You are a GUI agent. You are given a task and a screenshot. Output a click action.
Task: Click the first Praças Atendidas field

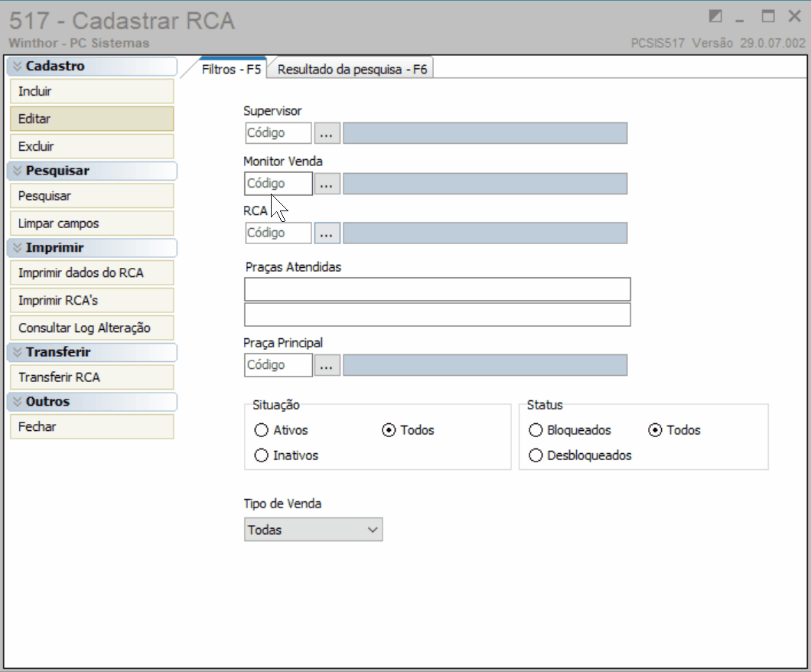(x=438, y=289)
